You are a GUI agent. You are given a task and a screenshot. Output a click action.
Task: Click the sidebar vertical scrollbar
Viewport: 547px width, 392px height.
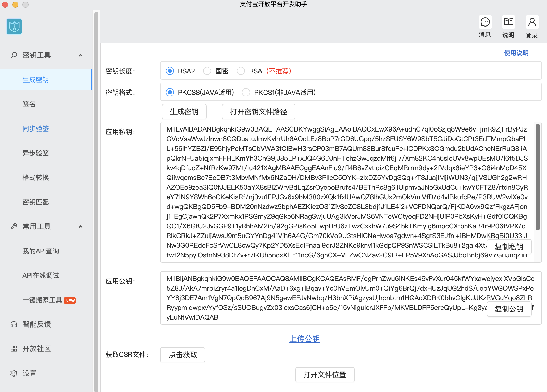[x=96, y=201]
